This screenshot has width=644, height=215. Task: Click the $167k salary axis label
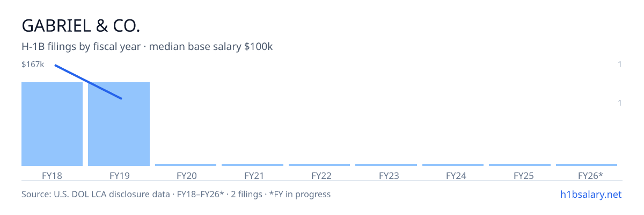tap(33, 64)
